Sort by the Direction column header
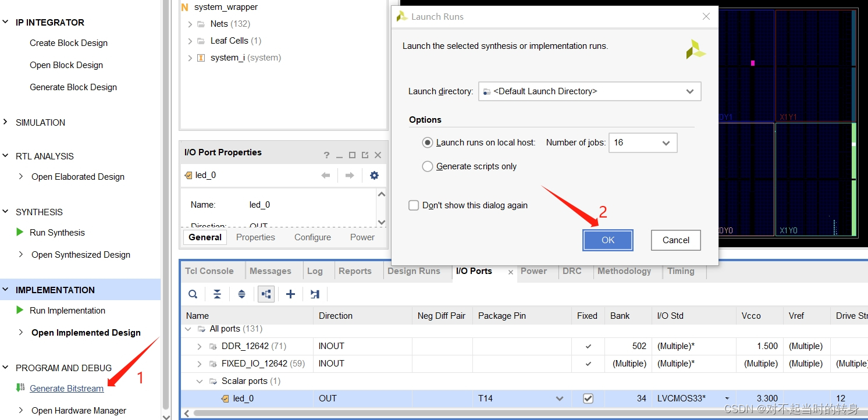Screen dimensions: 868x420 335,316
